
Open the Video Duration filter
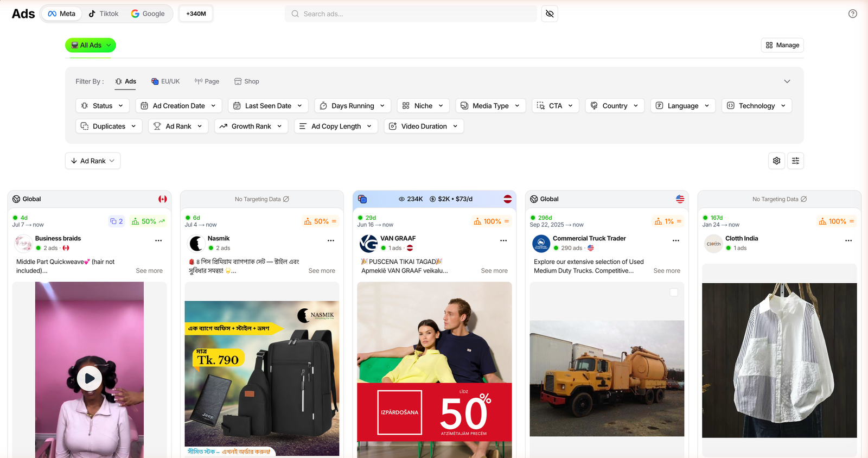click(424, 126)
